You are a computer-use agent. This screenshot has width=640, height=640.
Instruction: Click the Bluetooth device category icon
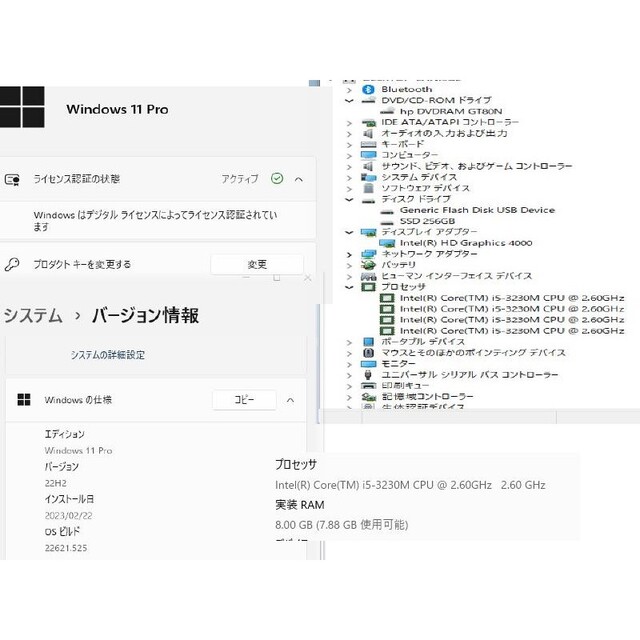tap(368, 89)
